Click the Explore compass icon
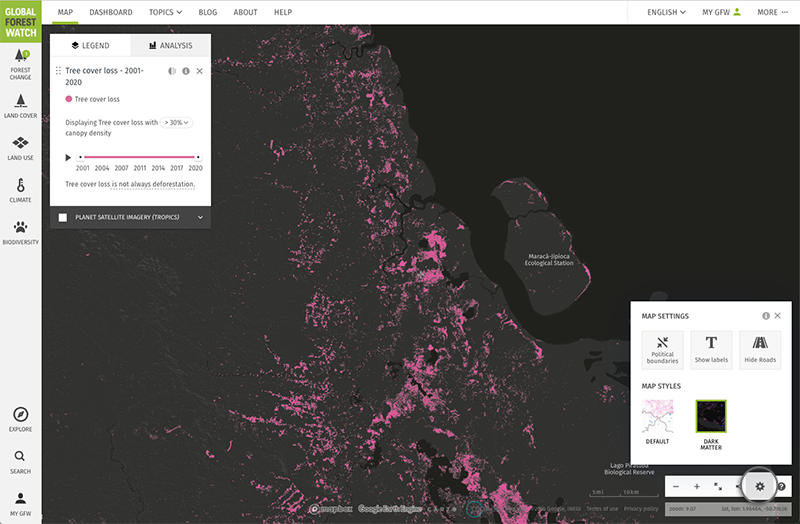Image resolution: width=800 pixels, height=524 pixels. [x=20, y=419]
